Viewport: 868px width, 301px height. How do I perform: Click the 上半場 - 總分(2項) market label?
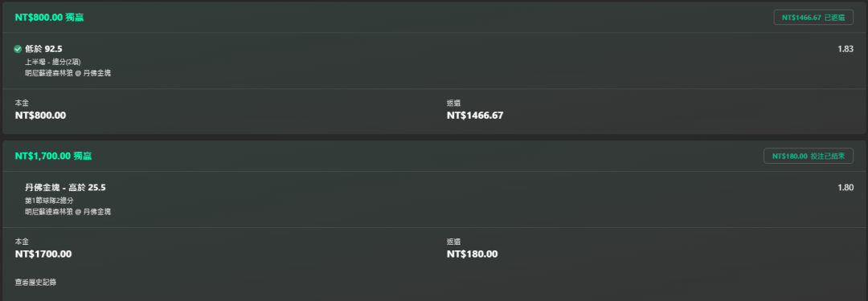pyautogui.click(x=53, y=62)
